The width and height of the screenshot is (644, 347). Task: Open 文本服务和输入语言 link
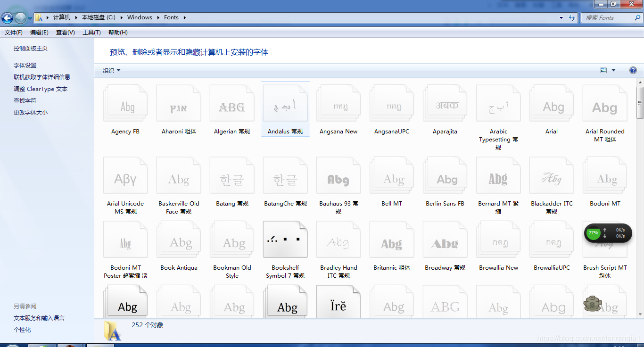(39, 318)
